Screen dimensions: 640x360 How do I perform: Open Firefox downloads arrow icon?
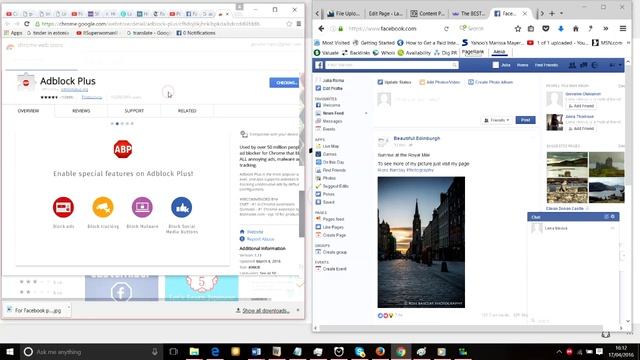pos(561,29)
